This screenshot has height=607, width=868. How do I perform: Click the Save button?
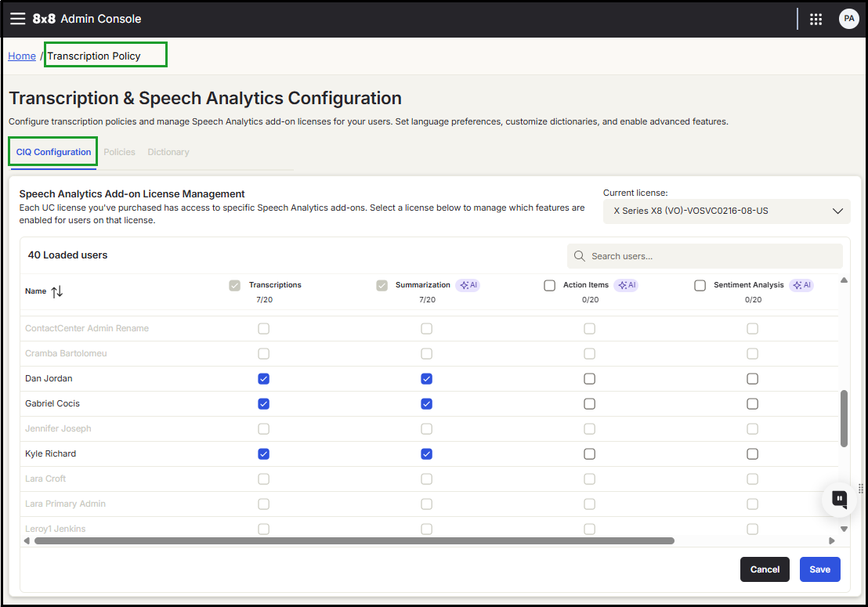pyautogui.click(x=819, y=569)
